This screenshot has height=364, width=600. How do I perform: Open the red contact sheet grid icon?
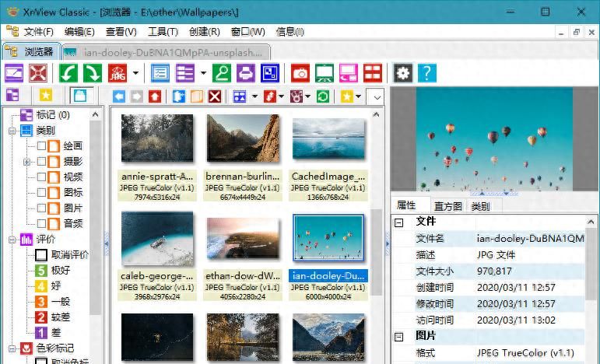coord(373,73)
